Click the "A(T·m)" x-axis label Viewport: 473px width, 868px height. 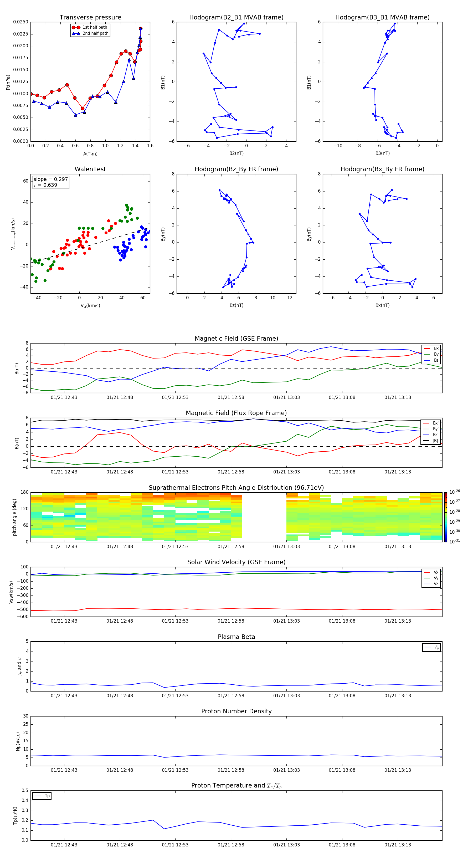coord(90,154)
